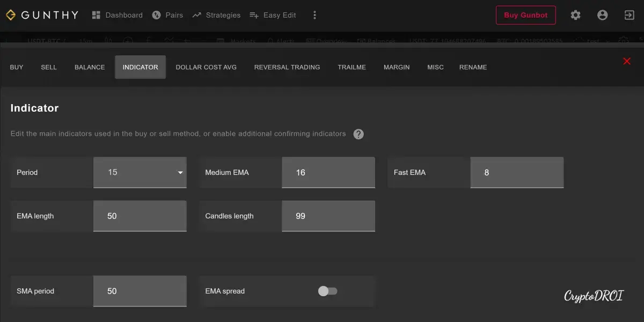Viewport: 644px width, 322px height.
Task: Click the Pairs coin icon
Action: pos(156,15)
